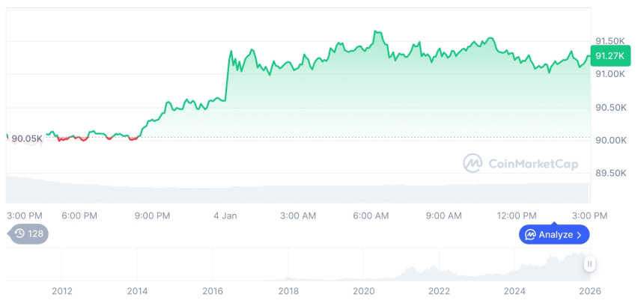Image resolution: width=644 pixels, height=300 pixels.
Task: Open the 128 history events badge
Action: tap(28, 233)
